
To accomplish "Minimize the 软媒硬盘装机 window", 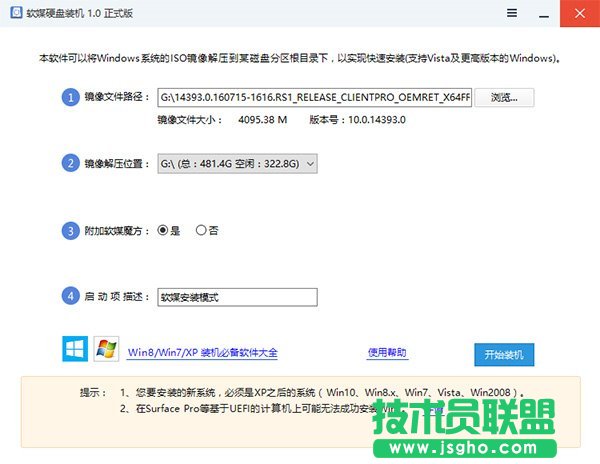I will click(544, 14).
